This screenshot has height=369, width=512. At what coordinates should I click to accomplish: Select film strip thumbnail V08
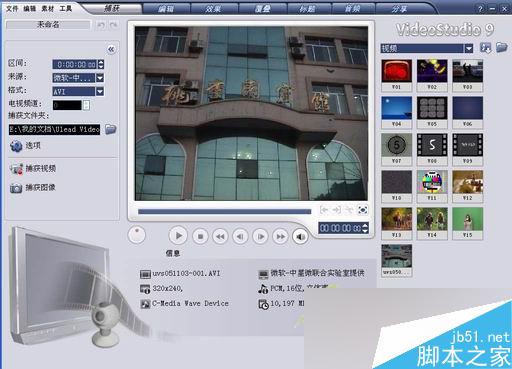(x=432, y=149)
